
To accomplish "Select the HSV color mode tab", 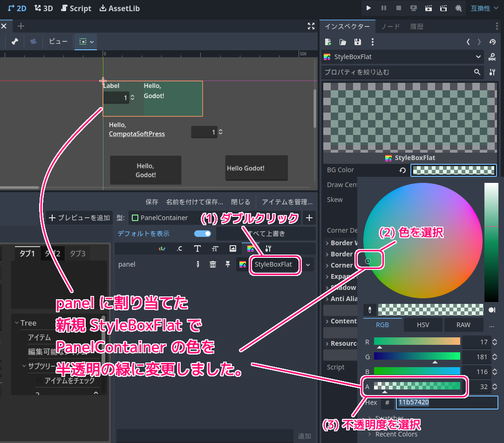I will (x=423, y=325).
